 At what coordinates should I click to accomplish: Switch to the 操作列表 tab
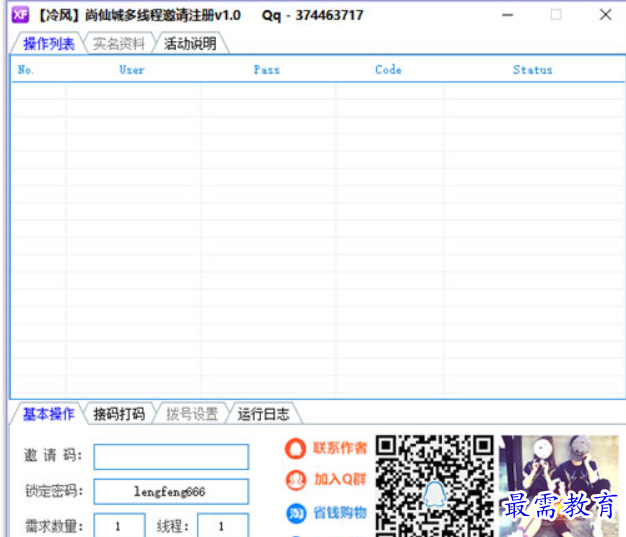(48, 44)
